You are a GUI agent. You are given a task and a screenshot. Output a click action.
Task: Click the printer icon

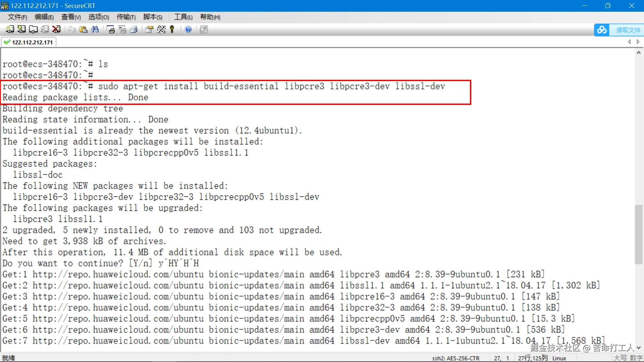click(x=134, y=29)
